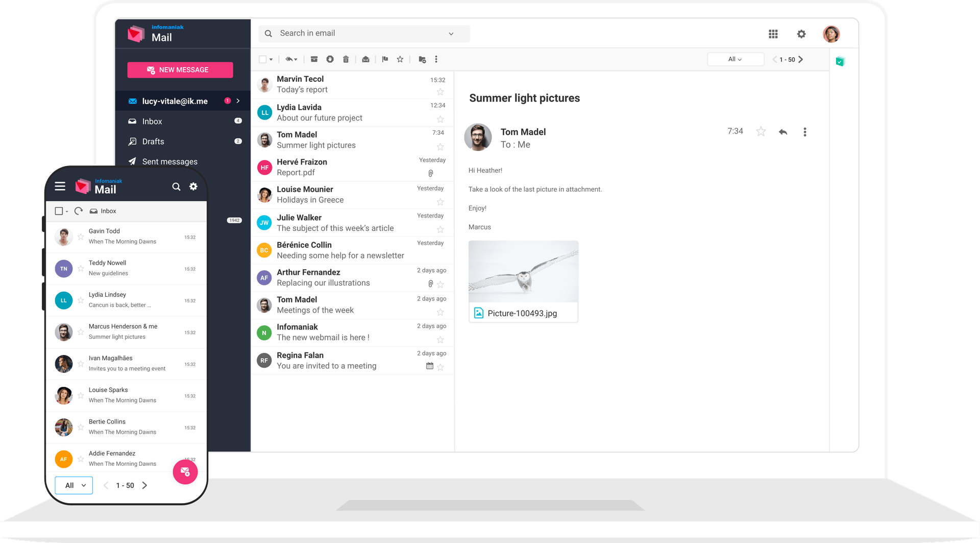The width and height of the screenshot is (980, 543).
Task: Open the user profile avatar
Action: (831, 34)
